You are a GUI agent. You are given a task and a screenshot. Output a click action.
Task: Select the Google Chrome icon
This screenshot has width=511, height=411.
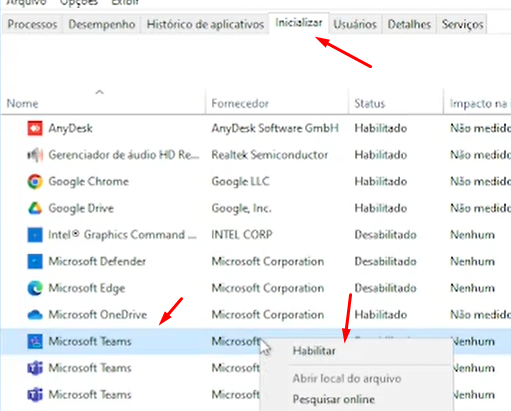[35, 182]
